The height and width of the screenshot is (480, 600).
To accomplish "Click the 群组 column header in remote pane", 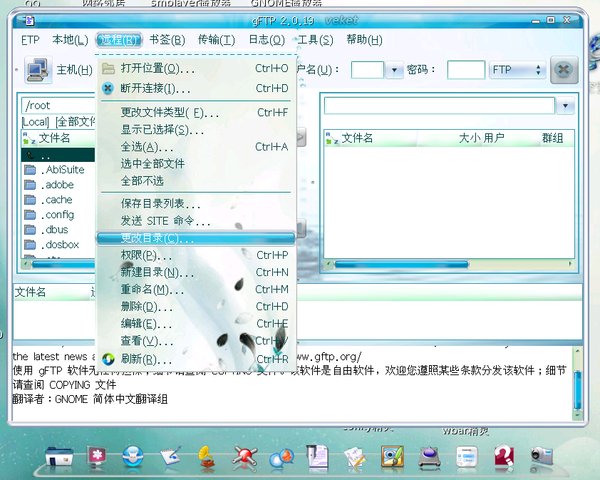I will pyautogui.click(x=552, y=138).
